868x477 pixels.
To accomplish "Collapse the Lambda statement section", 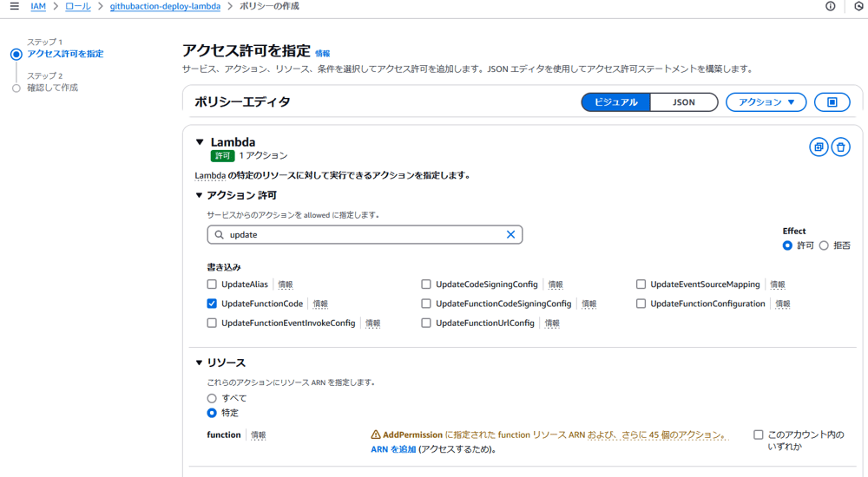I will pyautogui.click(x=200, y=142).
